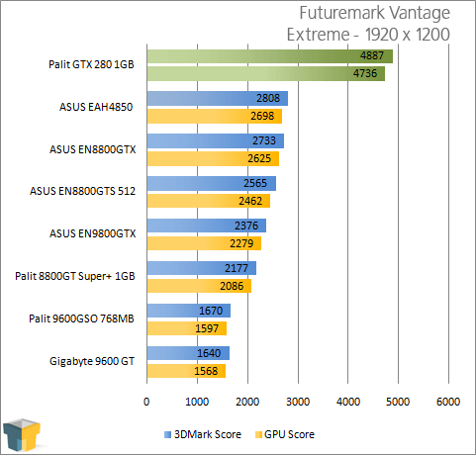Choose the yellow bar labeled 2279

(x=204, y=243)
